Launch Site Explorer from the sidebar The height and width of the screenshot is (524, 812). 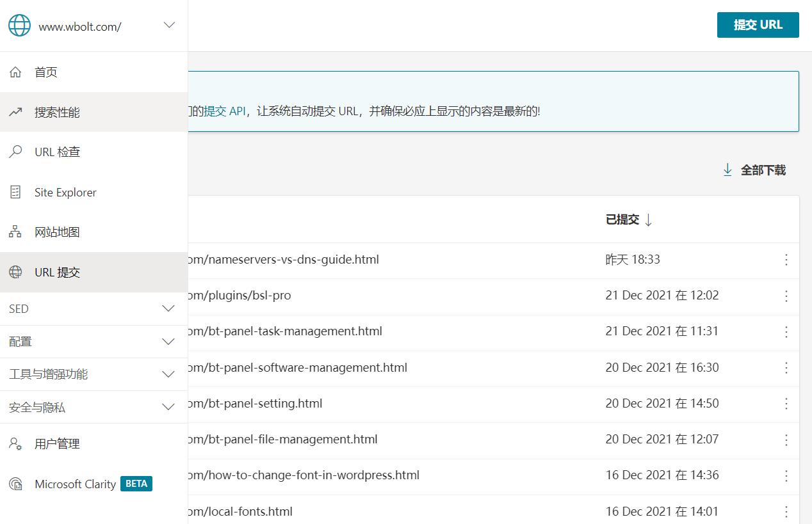tap(15, 191)
